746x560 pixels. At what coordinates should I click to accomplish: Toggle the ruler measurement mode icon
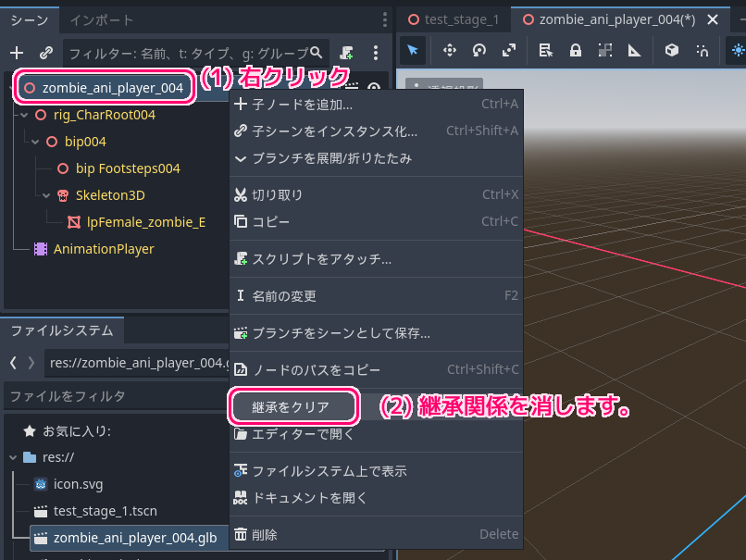634,51
